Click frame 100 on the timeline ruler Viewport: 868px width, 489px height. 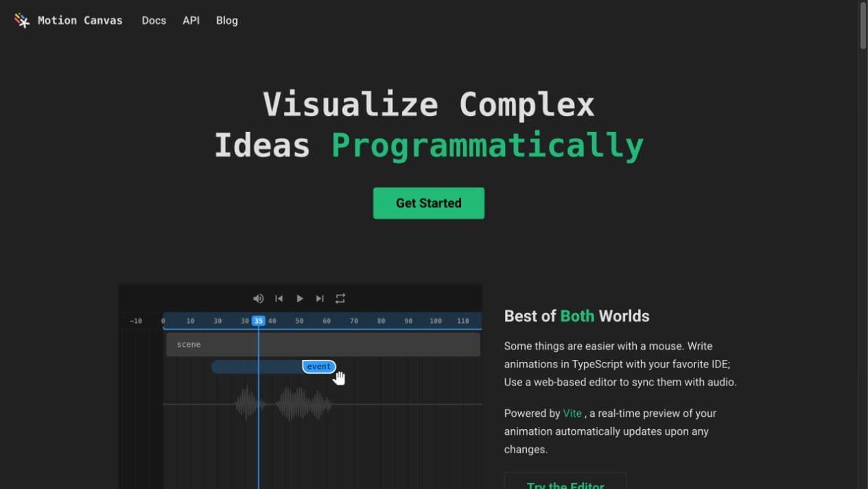coord(436,321)
